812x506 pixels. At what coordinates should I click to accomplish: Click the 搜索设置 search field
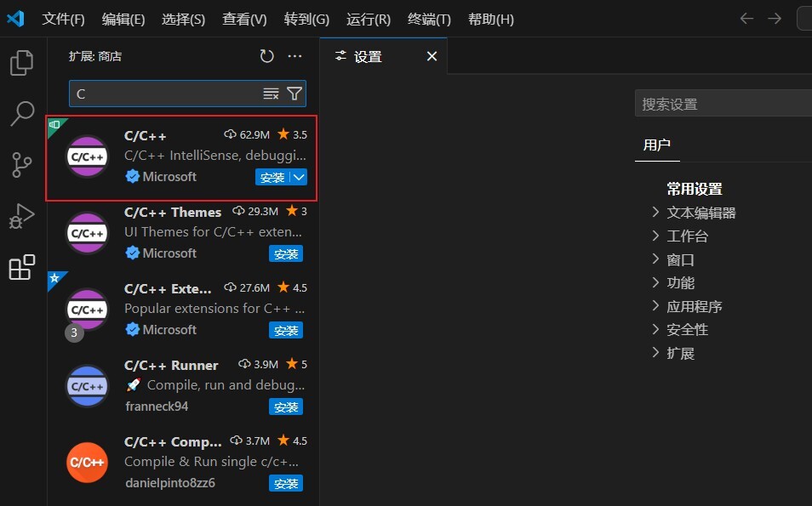[723, 104]
